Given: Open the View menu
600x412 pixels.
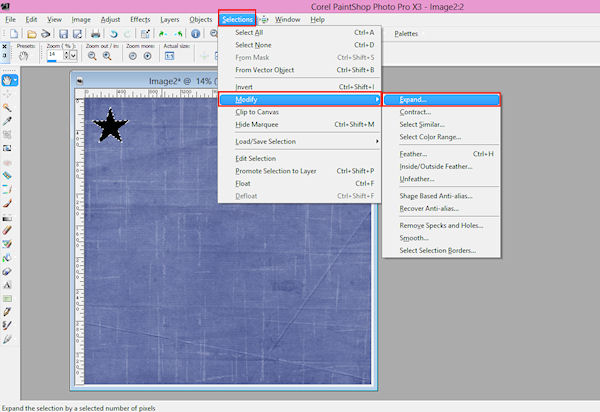Looking at the screenshot, I should tap(54, 20).
